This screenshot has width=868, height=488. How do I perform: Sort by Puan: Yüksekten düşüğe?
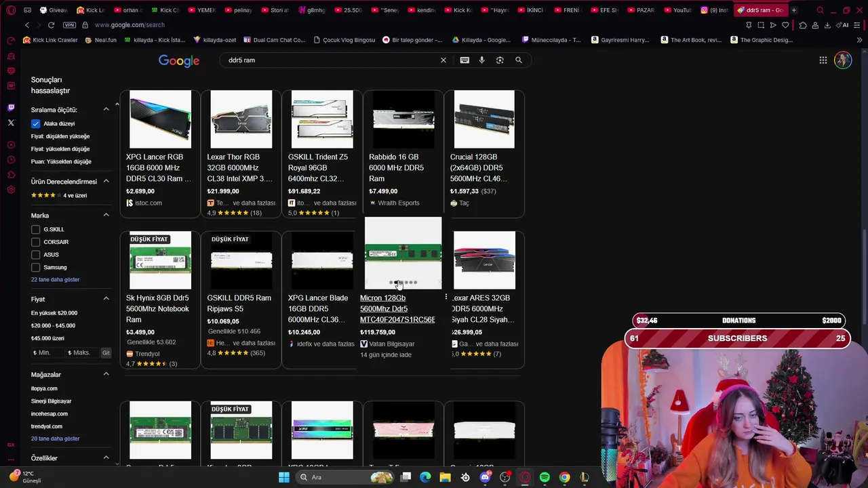pyautogui.click(x=61, y=161)
